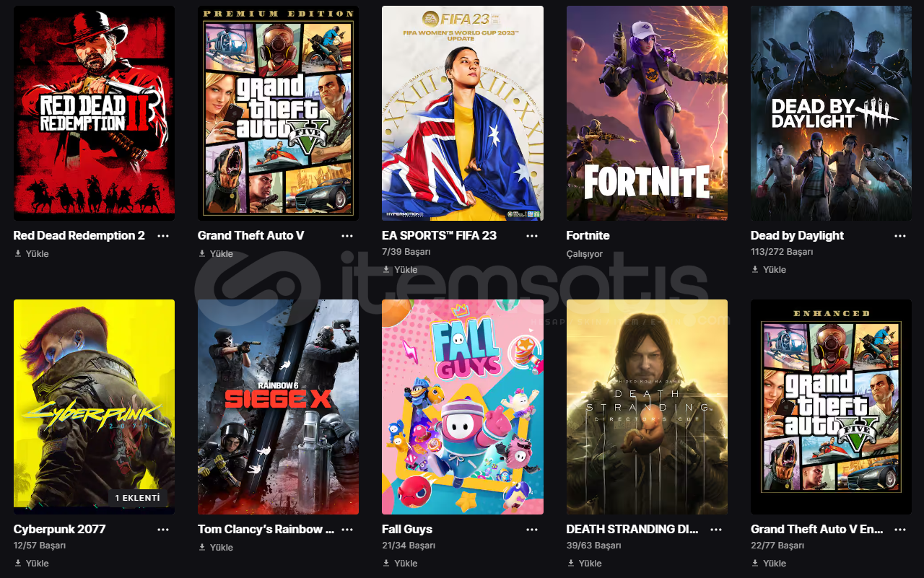Click the 1 EKLENTİ badge on Cyberpunk
Viewport: 924px width, 578px height.
coord(139,498)
